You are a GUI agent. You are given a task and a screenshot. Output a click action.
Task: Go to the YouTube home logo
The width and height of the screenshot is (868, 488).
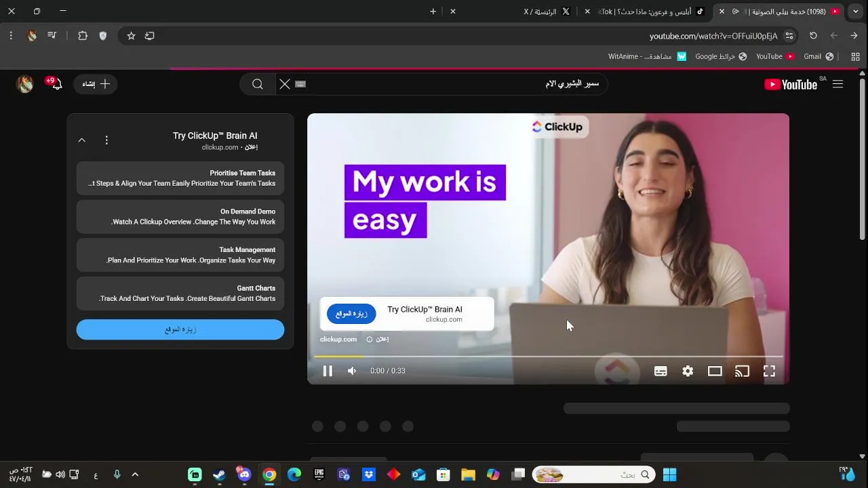[x=791, y=84]
